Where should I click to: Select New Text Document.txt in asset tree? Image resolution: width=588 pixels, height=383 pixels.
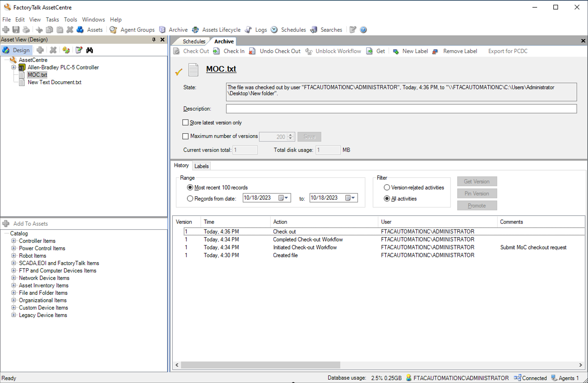tap(54, 82)
